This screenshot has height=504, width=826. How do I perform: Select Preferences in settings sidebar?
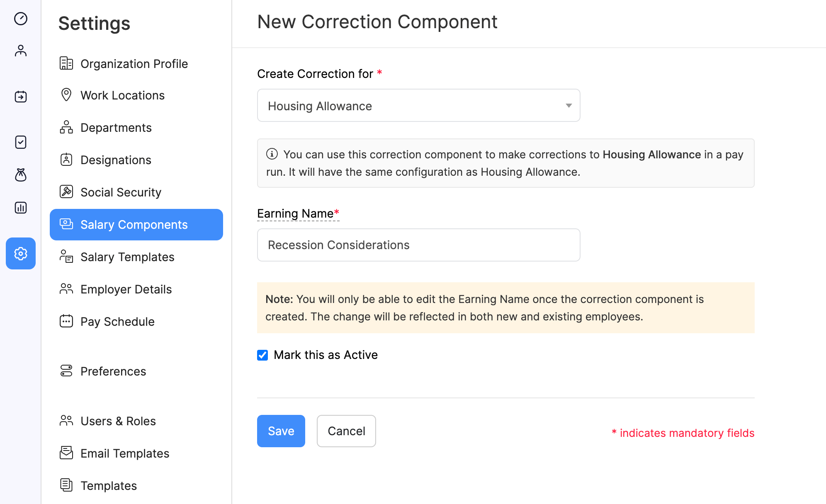pos(113,371)
